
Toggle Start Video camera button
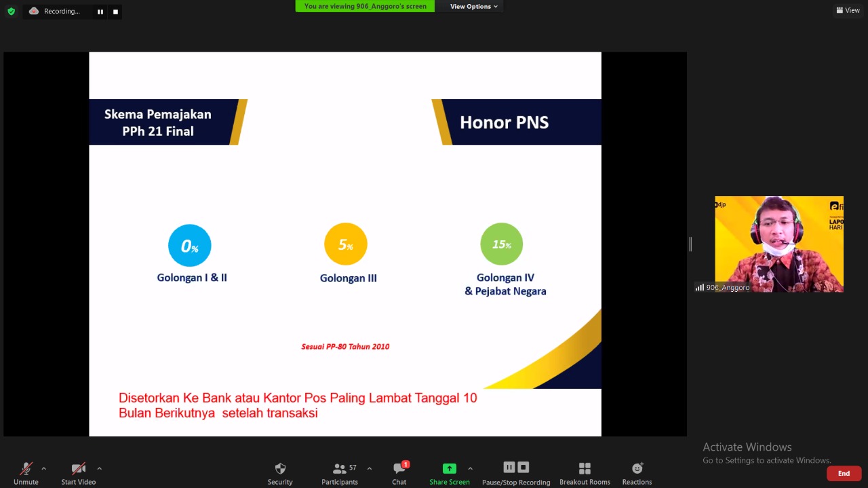[x=79, y=472]
